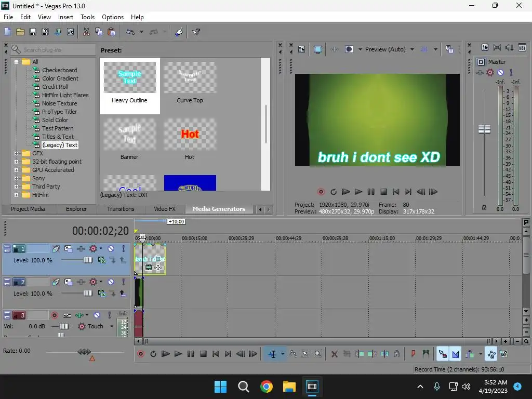Delete the selection with the X icon
The image size is (532, 399).
pyautogui.click(x=334, y=354)
